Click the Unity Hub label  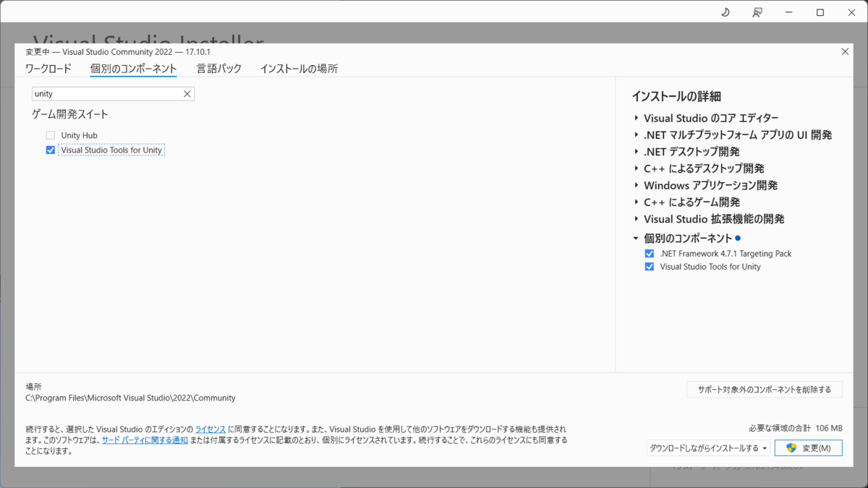79,135
